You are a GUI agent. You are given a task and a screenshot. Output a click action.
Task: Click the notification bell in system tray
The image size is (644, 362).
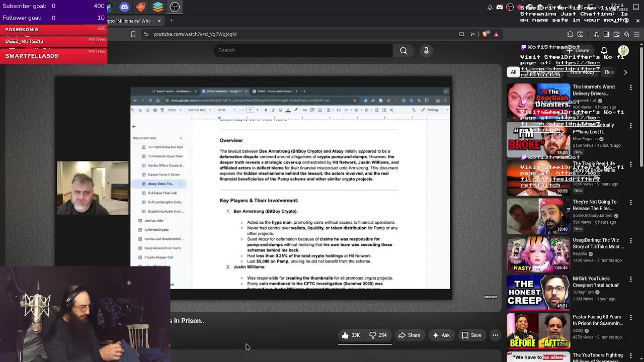490,7
